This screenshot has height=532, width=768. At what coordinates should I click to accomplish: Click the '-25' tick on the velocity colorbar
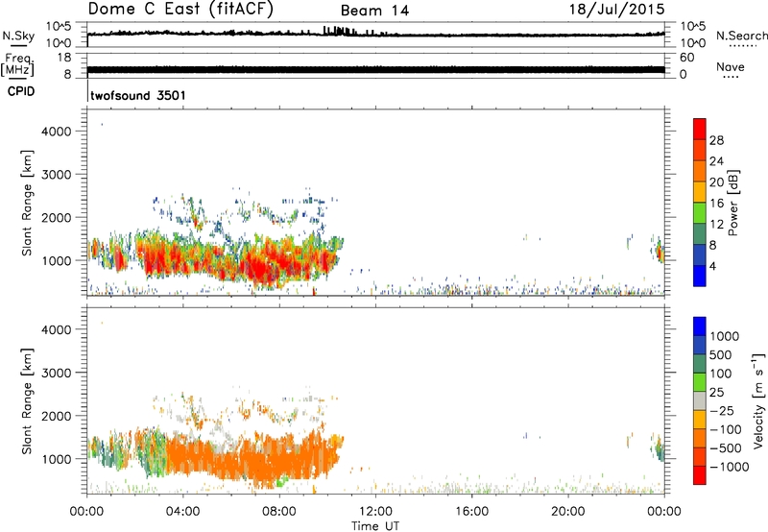[x=722, y=410]
